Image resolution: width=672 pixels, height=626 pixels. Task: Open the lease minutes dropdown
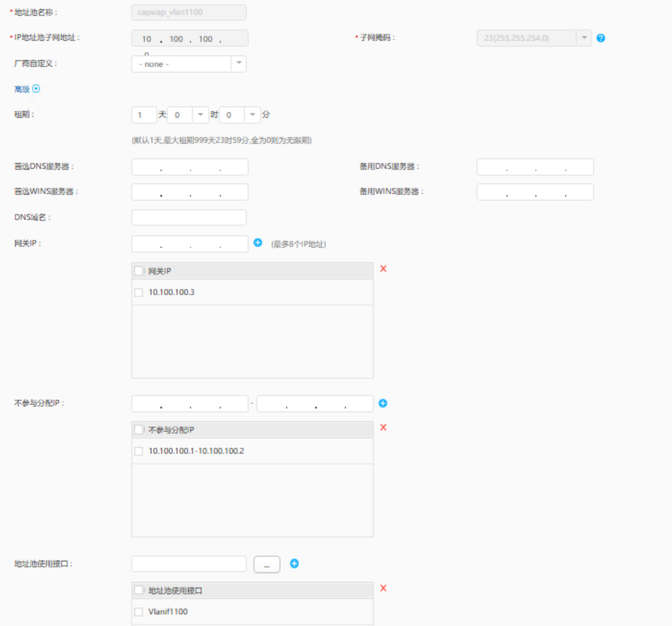(x=253, y=115)
